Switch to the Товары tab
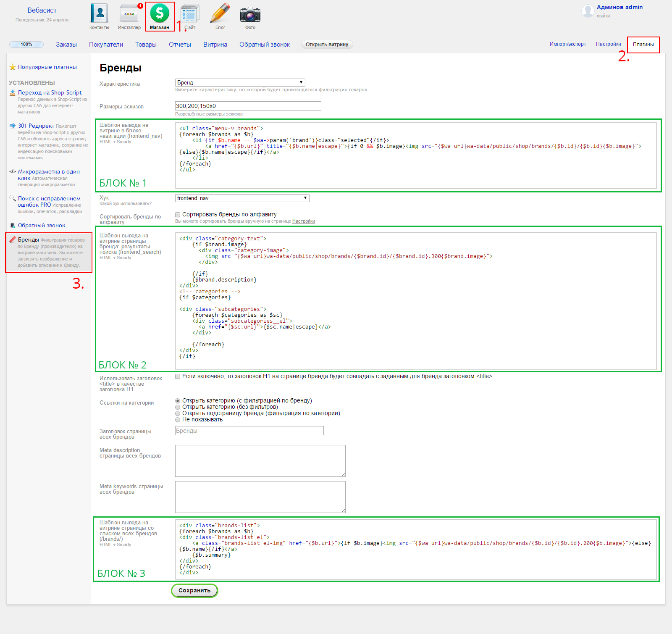 (x=146, y=45)
